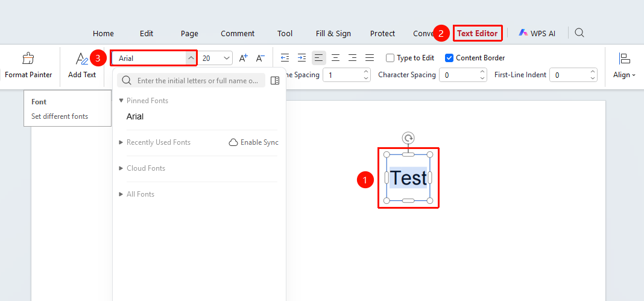The width and height of the screenshot is (644, 301).
Task: Click the Format Painter tool
Action: [28, 66]
